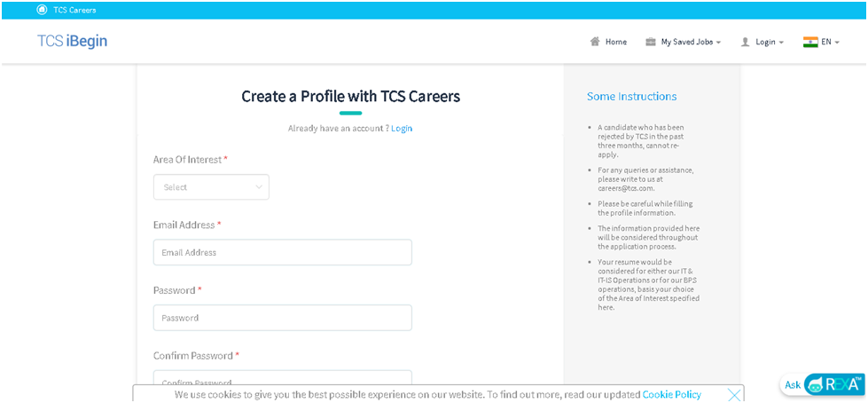The height and width of the screenshot is (403, 868).
Task: Click the user silhouette icon beside Login
Action: (745, 42)
